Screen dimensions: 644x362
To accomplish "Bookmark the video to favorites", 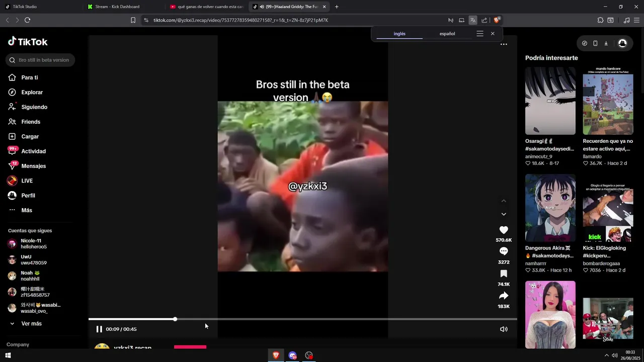I will point(504,274).
